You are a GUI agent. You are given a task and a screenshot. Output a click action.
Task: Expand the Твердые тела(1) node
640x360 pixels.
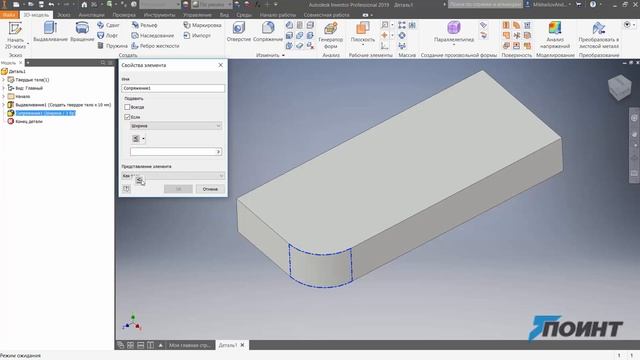point(4,80)
